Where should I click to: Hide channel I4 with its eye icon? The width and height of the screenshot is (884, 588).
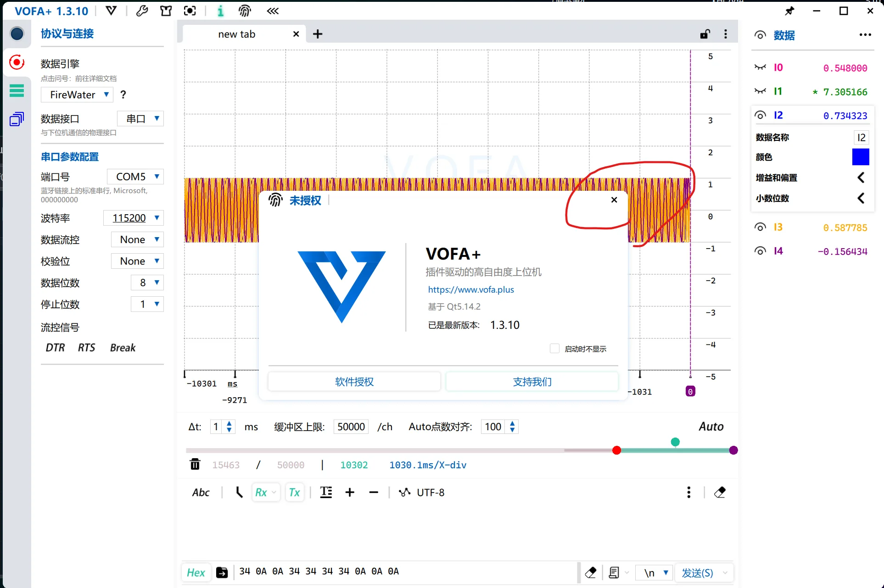(760, 251)
